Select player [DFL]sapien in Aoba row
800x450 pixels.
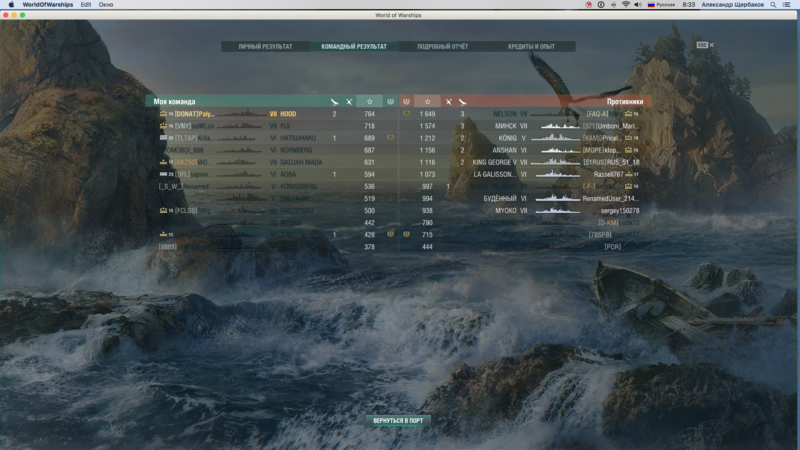193,174
